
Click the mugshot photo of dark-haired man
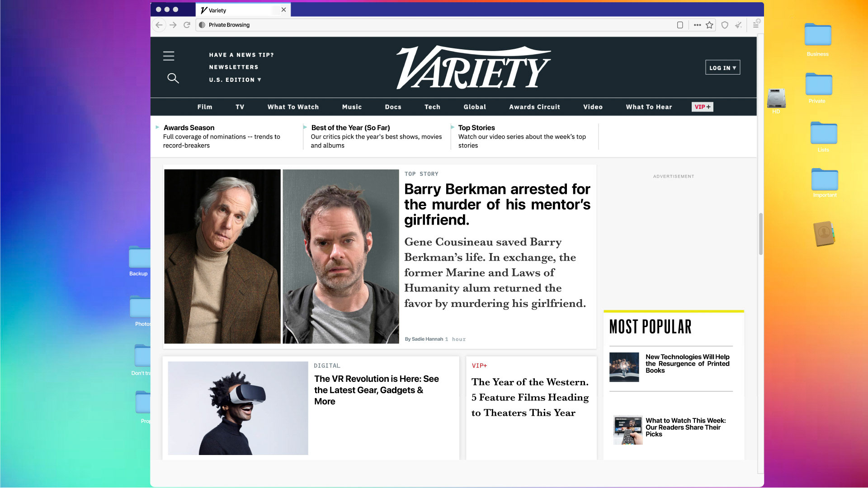point(341,257)
